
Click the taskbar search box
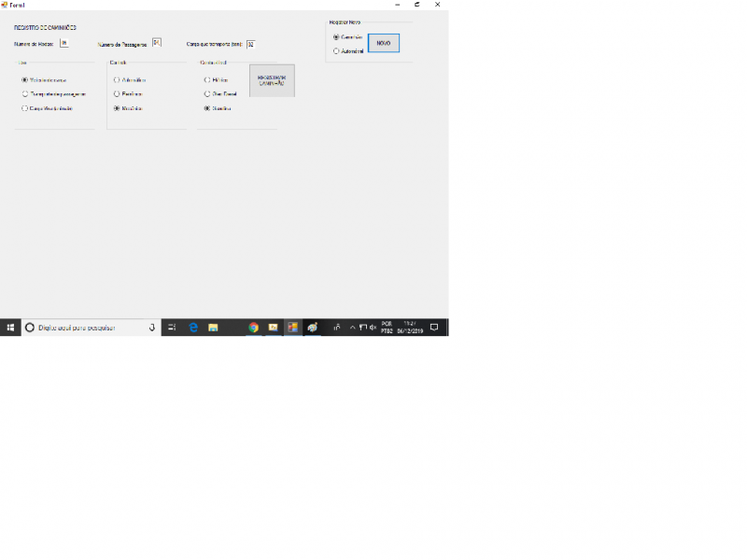point(89,328)
